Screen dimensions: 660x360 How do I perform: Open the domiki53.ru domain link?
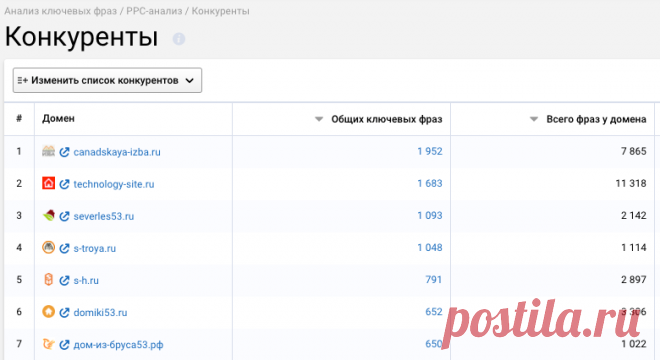pos(100,312)
